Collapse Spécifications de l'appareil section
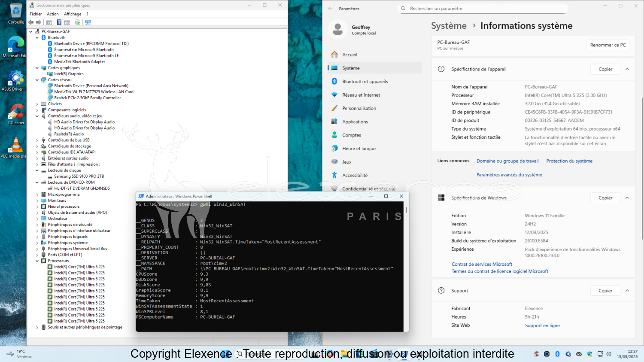 tap(627, 69)
